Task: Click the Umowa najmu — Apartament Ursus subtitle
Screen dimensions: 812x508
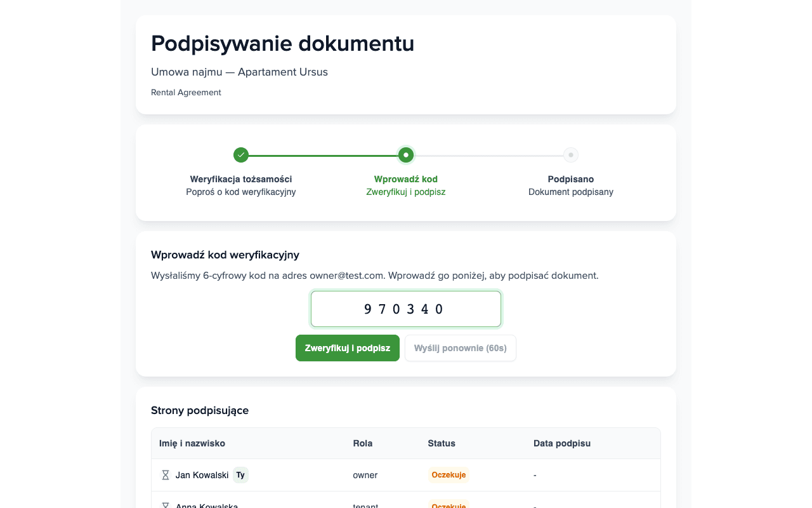Action: [239, 72]
